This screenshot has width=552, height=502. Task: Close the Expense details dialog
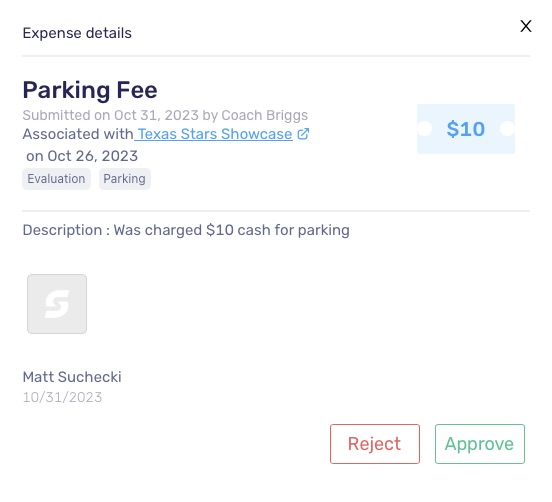[x=526, y=26]
